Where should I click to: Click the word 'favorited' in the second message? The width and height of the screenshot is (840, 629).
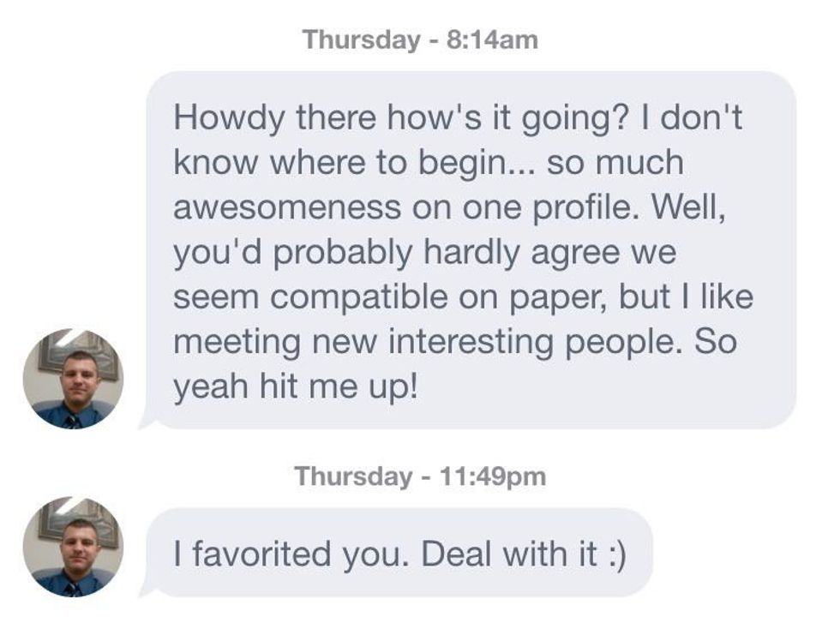pyautogui.click(x=261, y=554)
